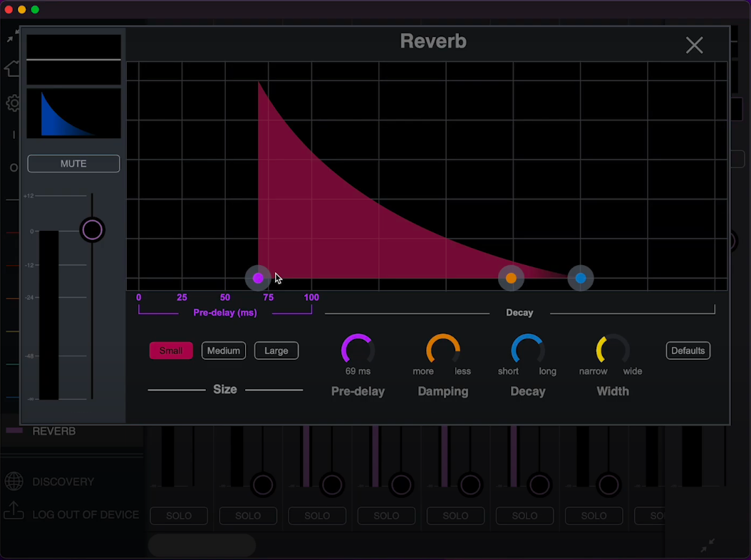Reset reverb settings with Defaults button
Screen dimensions: 751x560
(x=688, y=351)
